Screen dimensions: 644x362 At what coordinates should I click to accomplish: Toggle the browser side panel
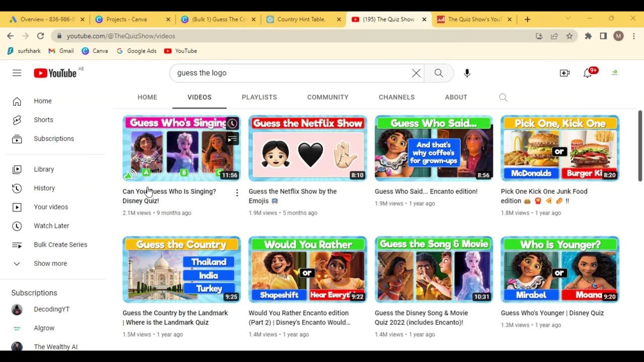[x=603, y=36]
